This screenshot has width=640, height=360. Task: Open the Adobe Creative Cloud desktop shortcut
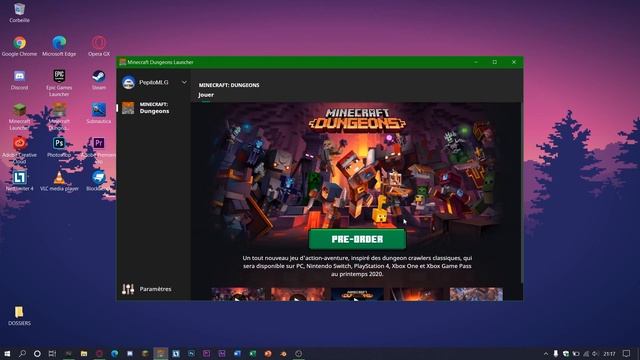(x=19, y=150)
